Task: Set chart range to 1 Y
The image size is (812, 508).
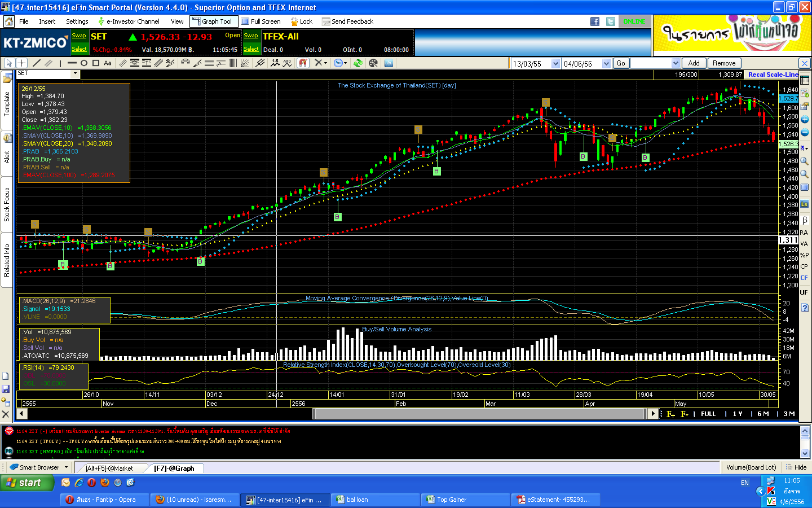Action: 738,414
